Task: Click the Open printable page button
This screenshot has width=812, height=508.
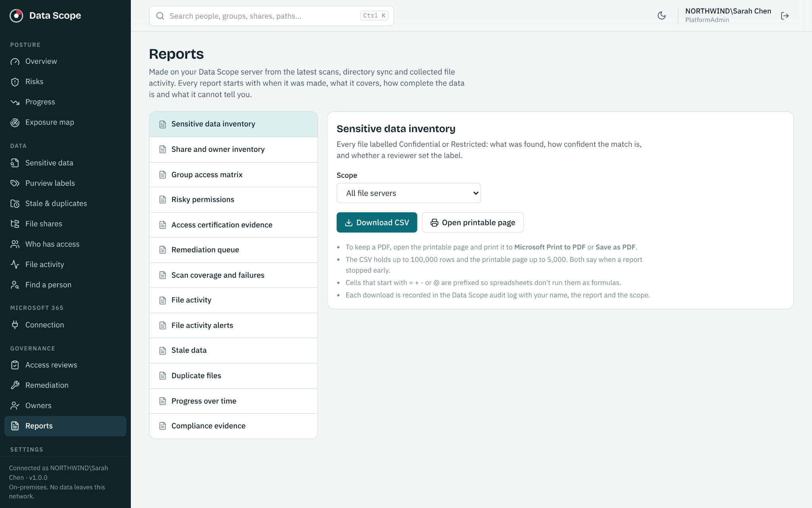Action: [473, 223]
